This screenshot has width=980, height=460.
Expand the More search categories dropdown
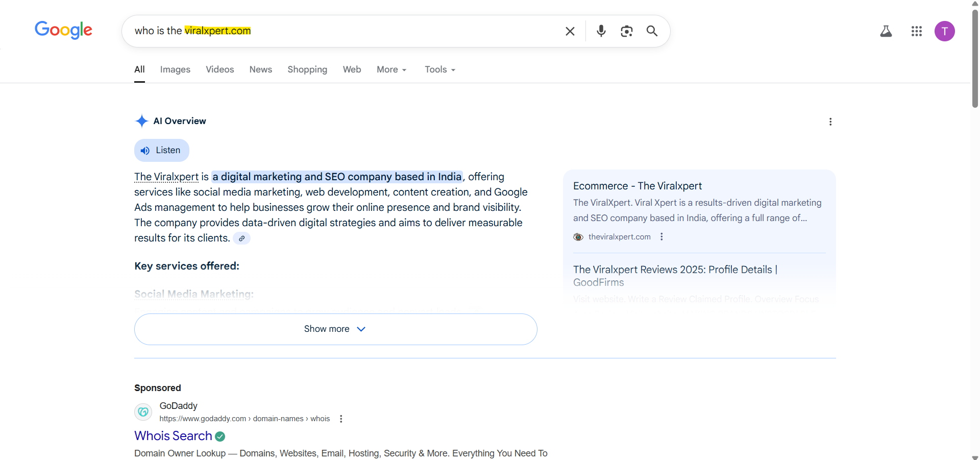click(x=391, y=69)
